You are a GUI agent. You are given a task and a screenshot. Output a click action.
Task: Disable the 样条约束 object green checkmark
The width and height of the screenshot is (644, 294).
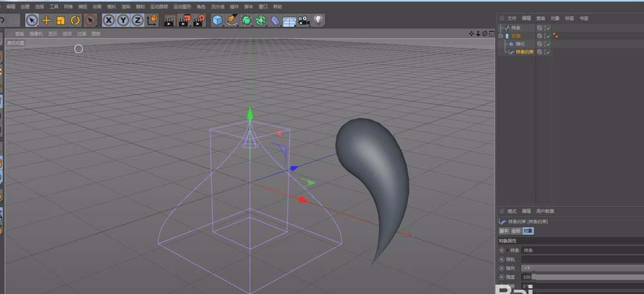pos(547,52)
